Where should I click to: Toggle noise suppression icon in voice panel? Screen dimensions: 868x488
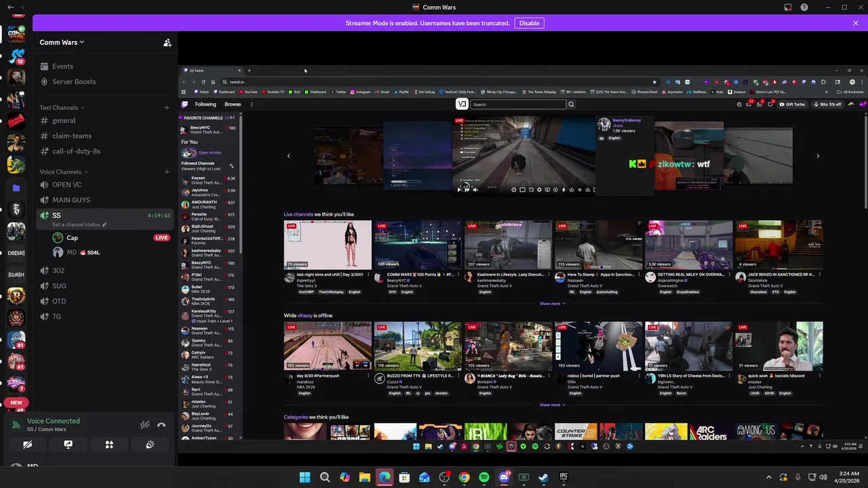pos(144,425)
